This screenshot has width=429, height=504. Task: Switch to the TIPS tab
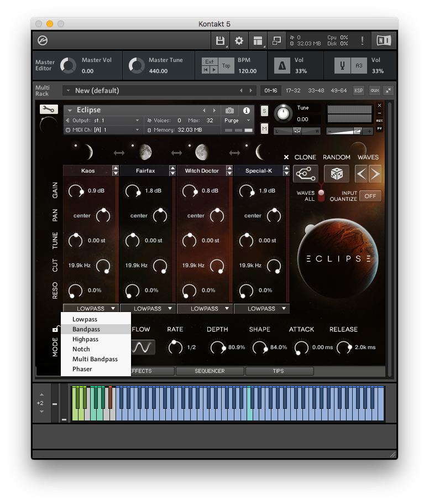click(x=279, y=371)
